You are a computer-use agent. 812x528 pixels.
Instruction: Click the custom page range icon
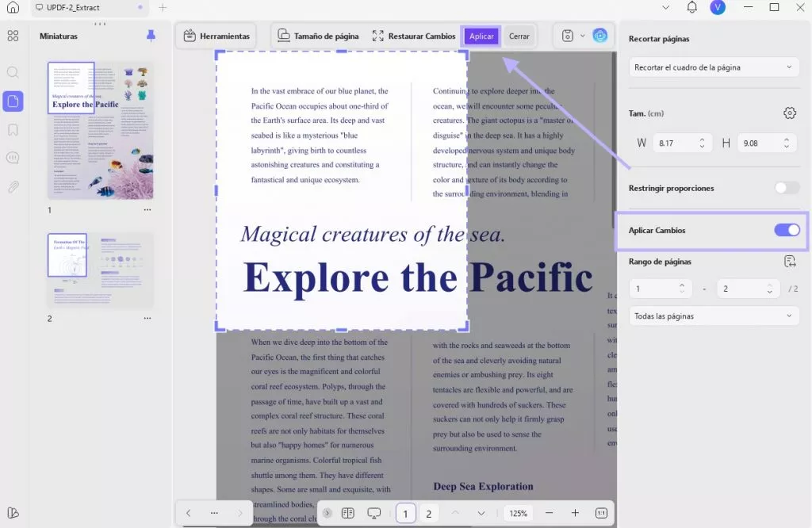point(789,262)
